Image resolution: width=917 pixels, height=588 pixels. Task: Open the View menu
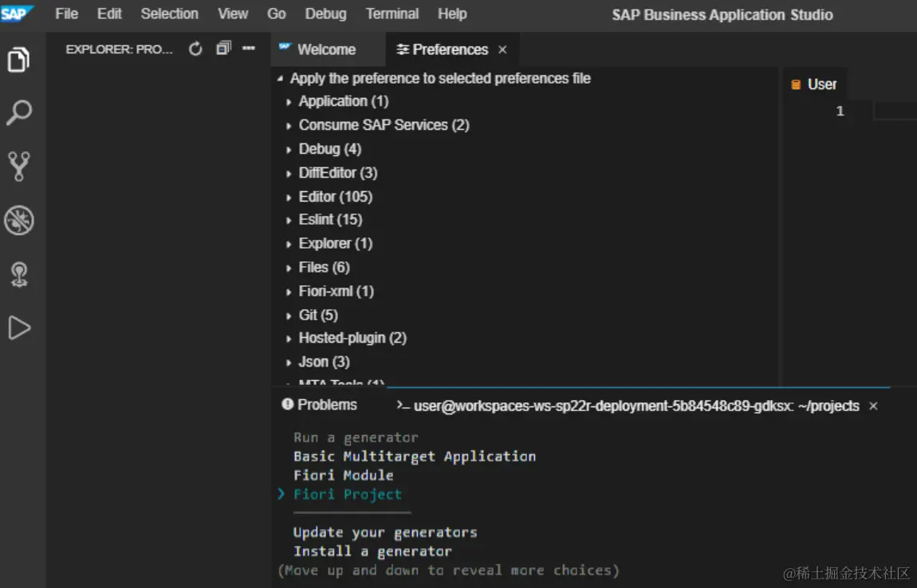click(233, 14)
